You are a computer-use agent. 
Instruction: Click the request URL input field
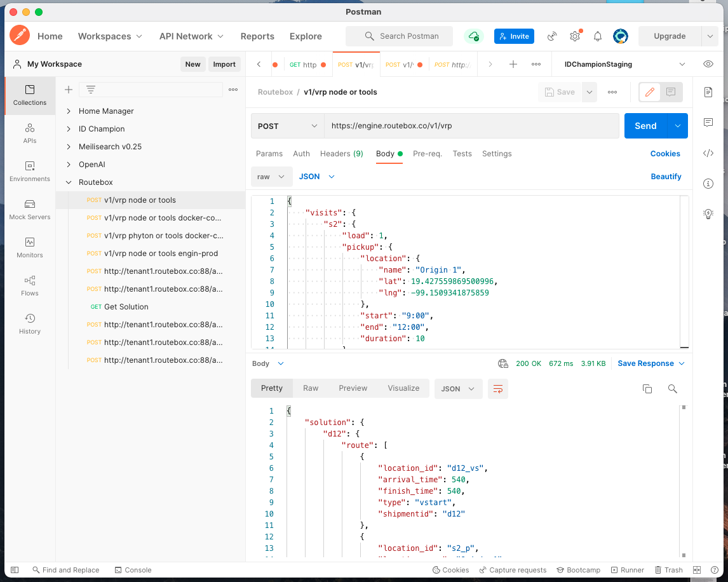coord(471,126)
